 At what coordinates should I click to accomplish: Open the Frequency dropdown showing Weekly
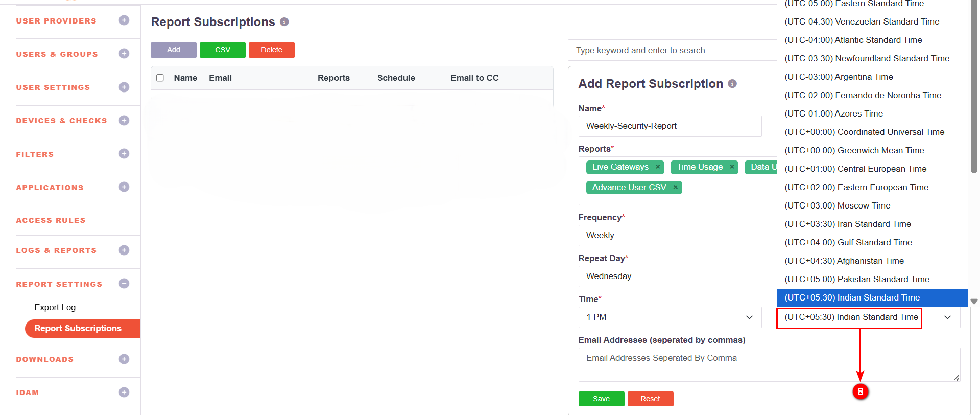point(677,236)
